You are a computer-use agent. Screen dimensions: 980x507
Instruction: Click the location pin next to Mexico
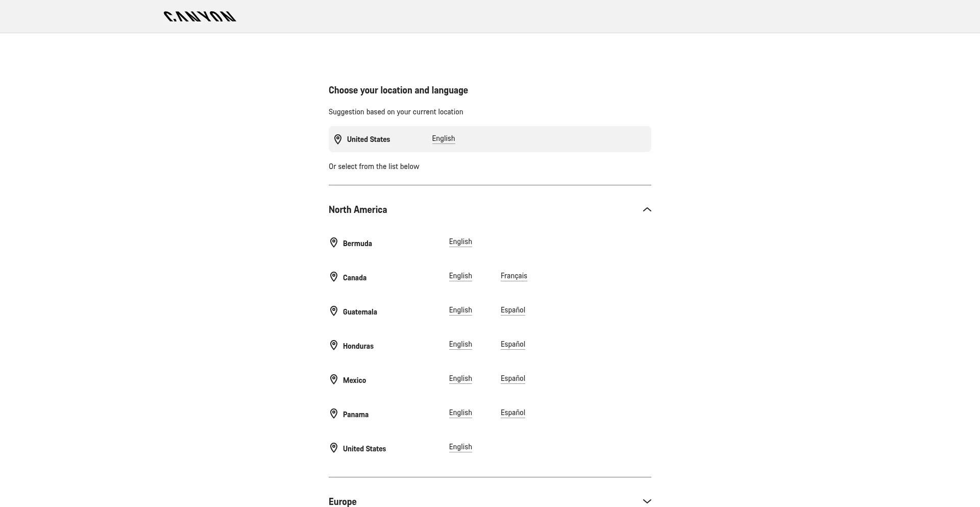[334, 379]
